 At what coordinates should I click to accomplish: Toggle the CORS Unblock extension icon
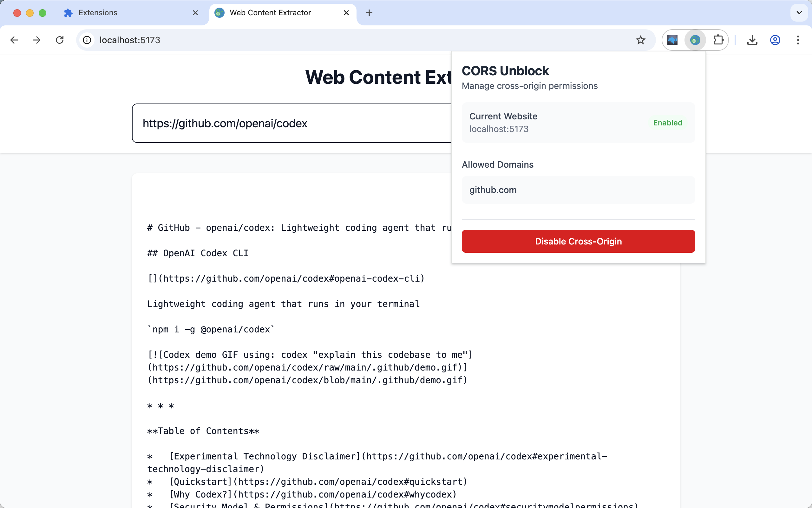pos(695,40)
